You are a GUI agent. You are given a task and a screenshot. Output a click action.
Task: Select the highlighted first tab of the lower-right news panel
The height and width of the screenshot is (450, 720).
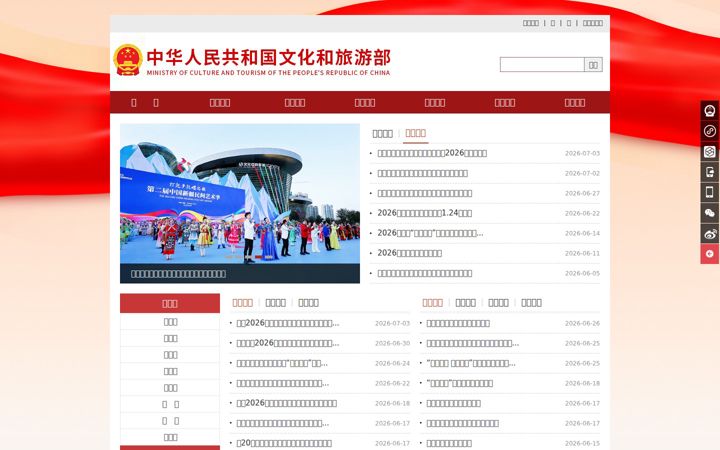coord(433,303)
